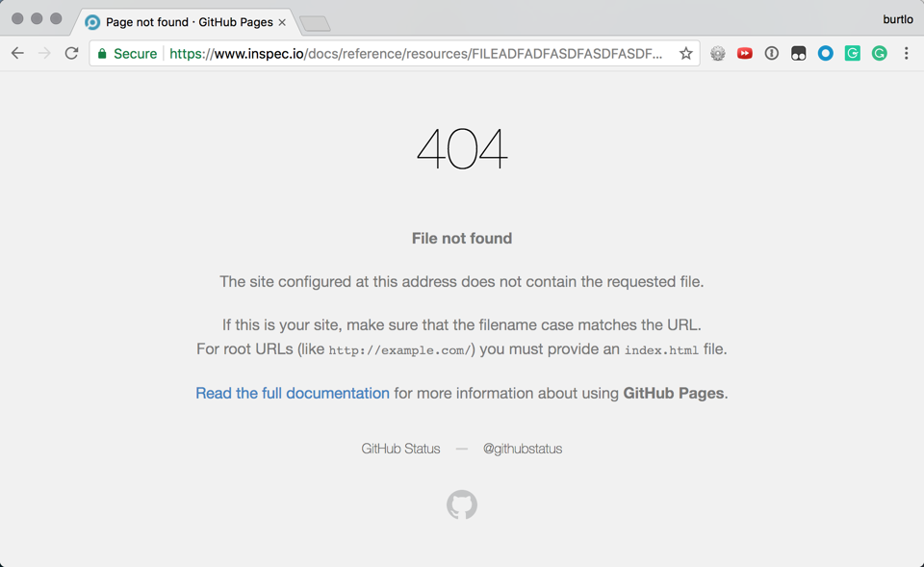View site info via Secure padlock

point(127,54)
